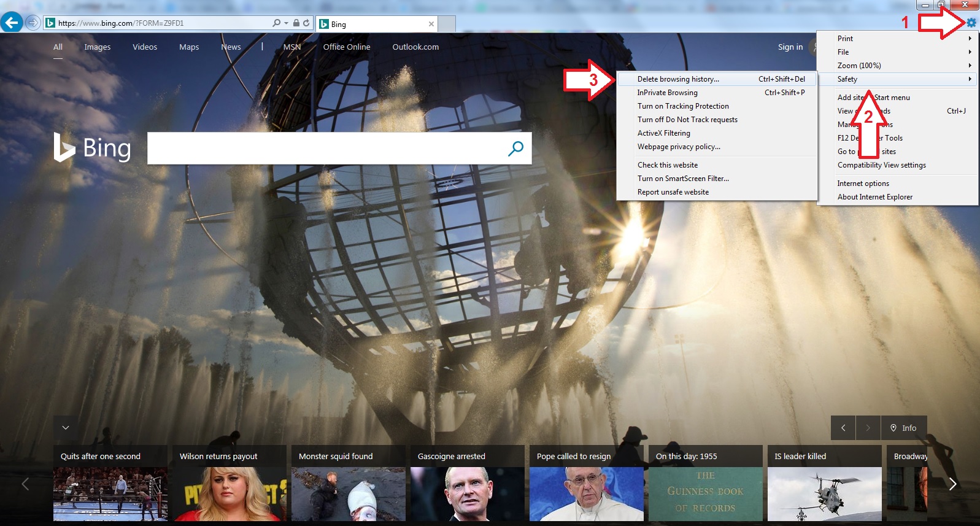Open Quits after one second story thumbnail
980x526 pixels.
(110, 483)
